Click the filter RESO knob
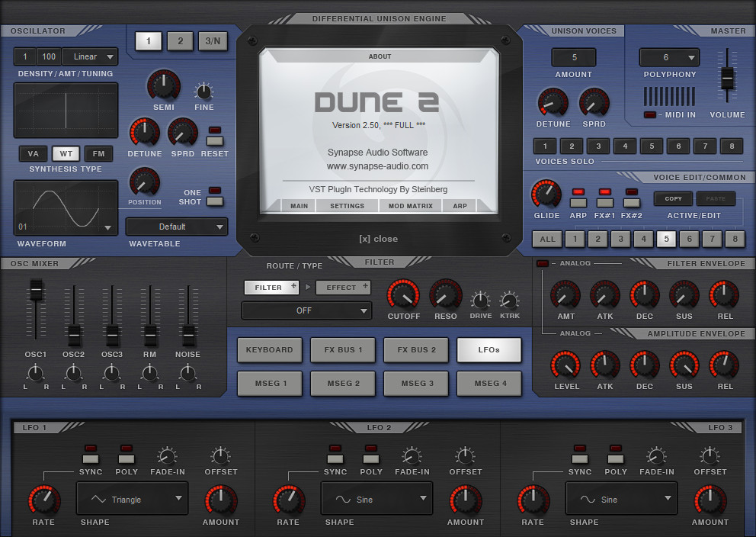The height and width of the screenshot is (537, 756). pyautogui.click(x=446, y=294)
